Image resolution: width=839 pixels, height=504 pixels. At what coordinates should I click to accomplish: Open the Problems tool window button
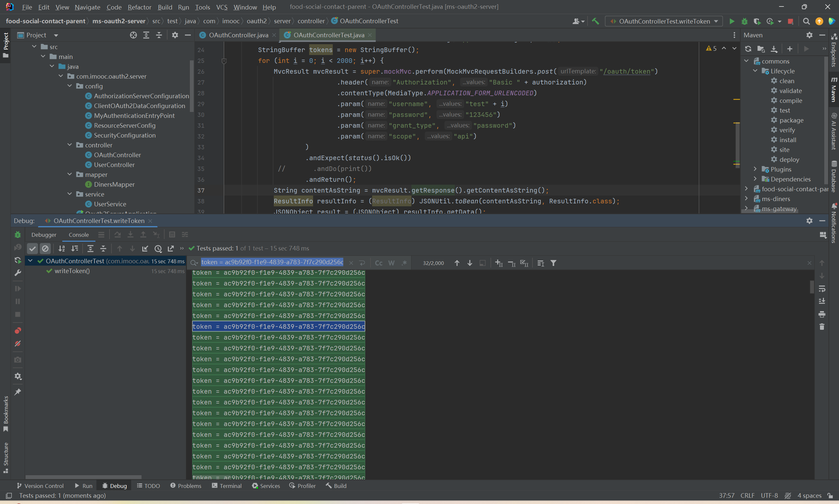186,486
